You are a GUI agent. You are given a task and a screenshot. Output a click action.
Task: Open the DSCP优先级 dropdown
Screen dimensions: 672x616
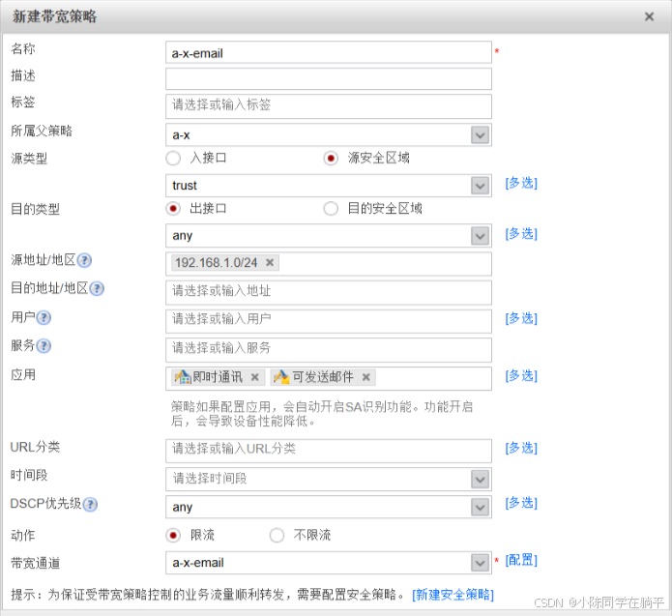(480, 508)
